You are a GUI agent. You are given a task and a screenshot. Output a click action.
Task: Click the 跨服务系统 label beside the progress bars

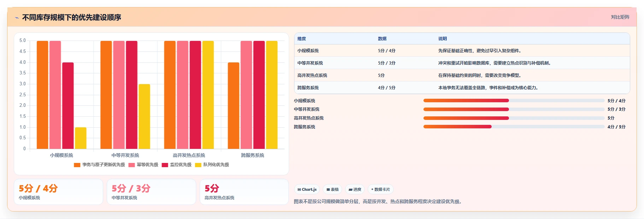[304, 127]
